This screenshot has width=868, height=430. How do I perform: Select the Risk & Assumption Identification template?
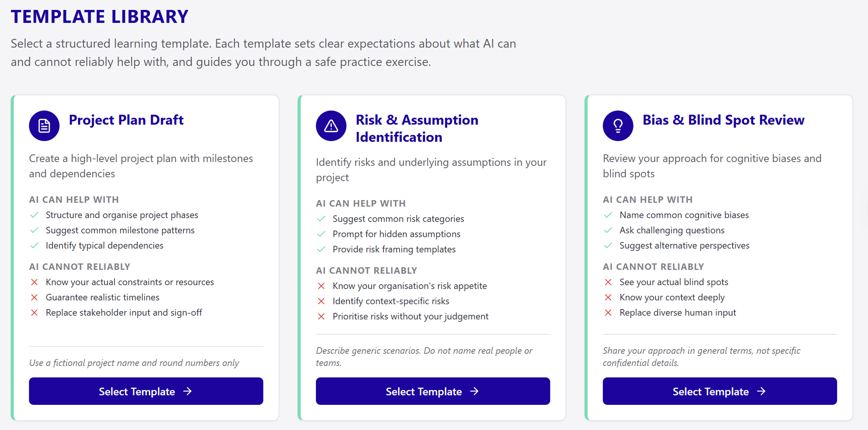433,391
